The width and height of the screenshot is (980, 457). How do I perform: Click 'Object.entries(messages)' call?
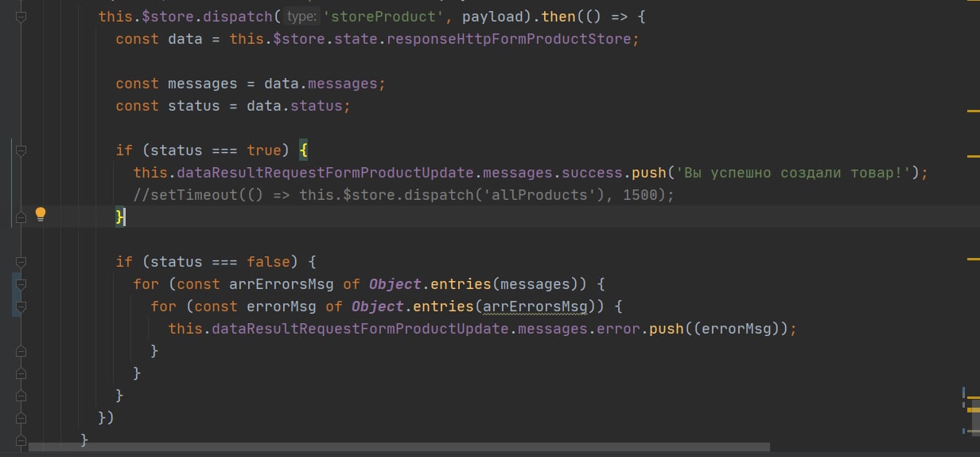click(478, 283)
